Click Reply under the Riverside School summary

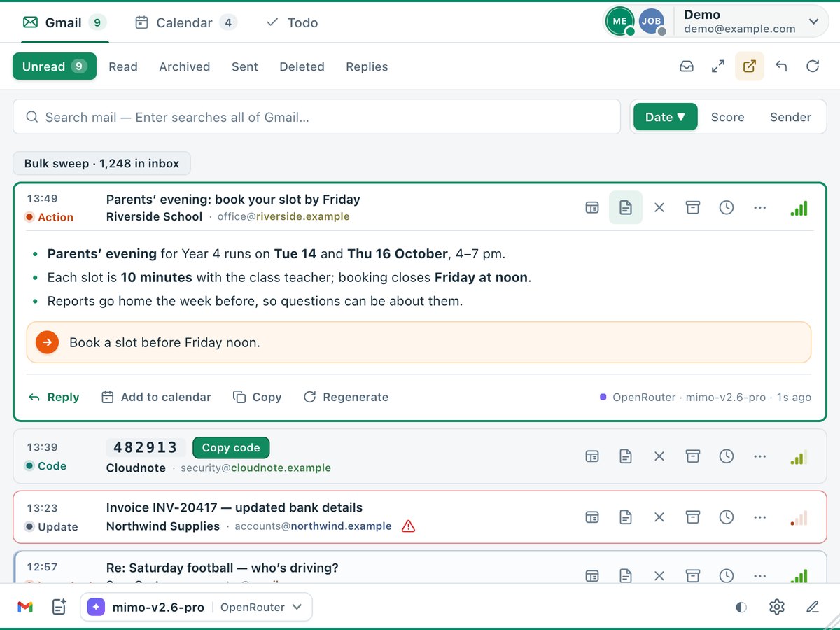tap(54, 397)
